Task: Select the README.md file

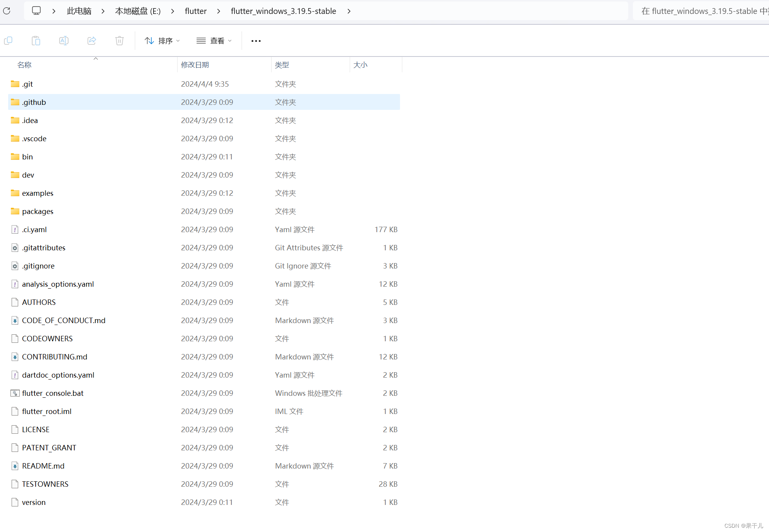Action: pos(43,466)
